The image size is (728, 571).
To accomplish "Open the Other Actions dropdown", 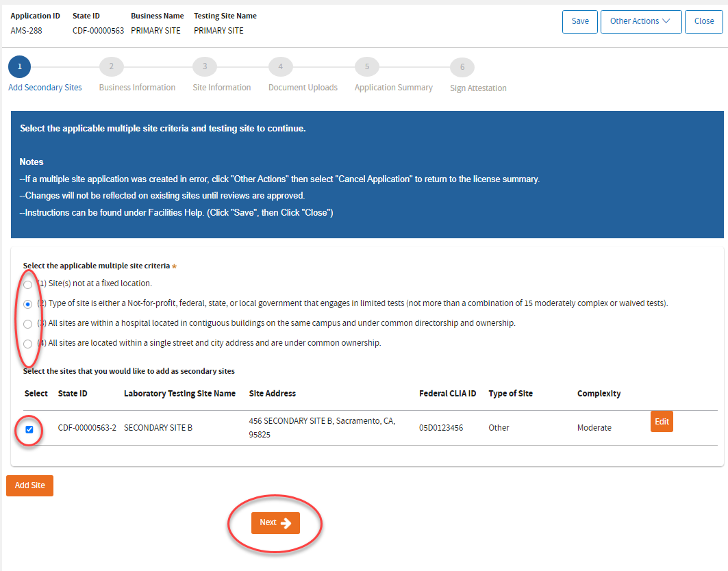I will pos(641,21).
